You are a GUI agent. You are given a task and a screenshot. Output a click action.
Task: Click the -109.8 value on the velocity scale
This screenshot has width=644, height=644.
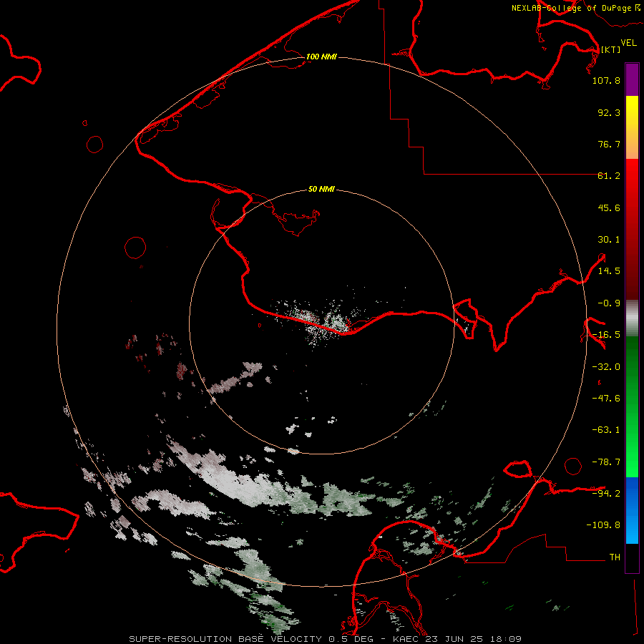tap(603, 525)
